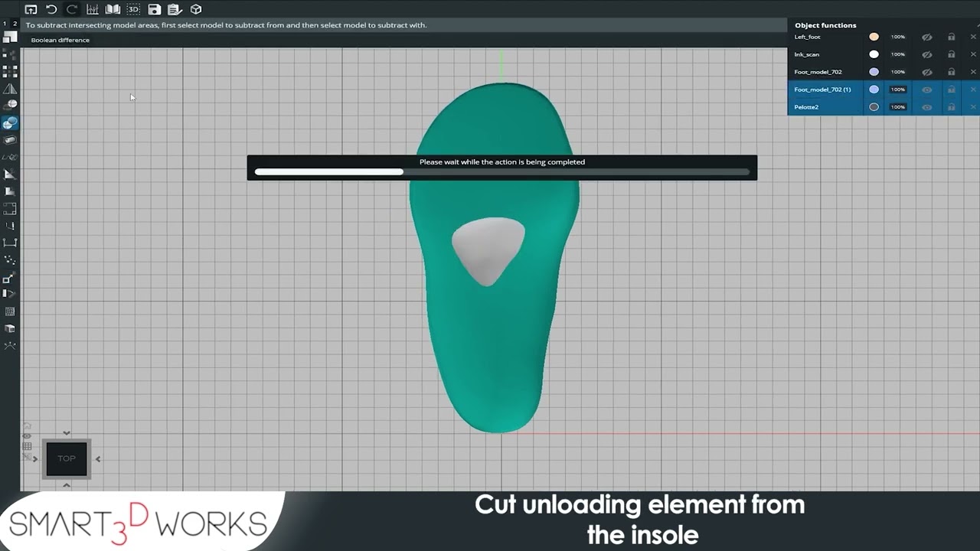
Task: Redo the last action
Action: 72,10
